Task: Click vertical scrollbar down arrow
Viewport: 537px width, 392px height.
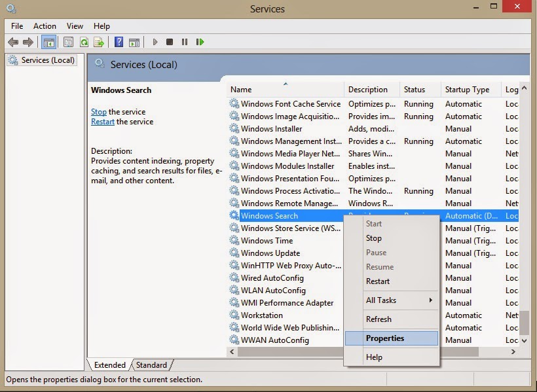Action: click(x=525, y=341)
